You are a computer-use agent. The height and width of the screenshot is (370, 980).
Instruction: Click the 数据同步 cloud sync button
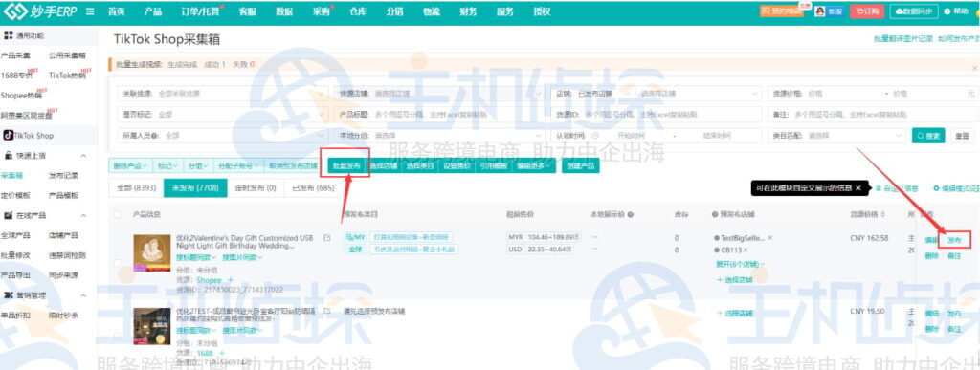914,11
